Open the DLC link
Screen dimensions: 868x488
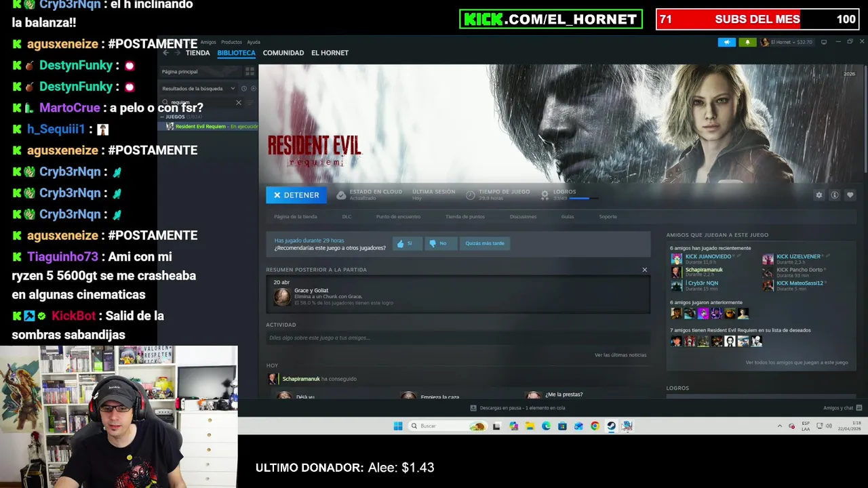click(x=347, y=217)
